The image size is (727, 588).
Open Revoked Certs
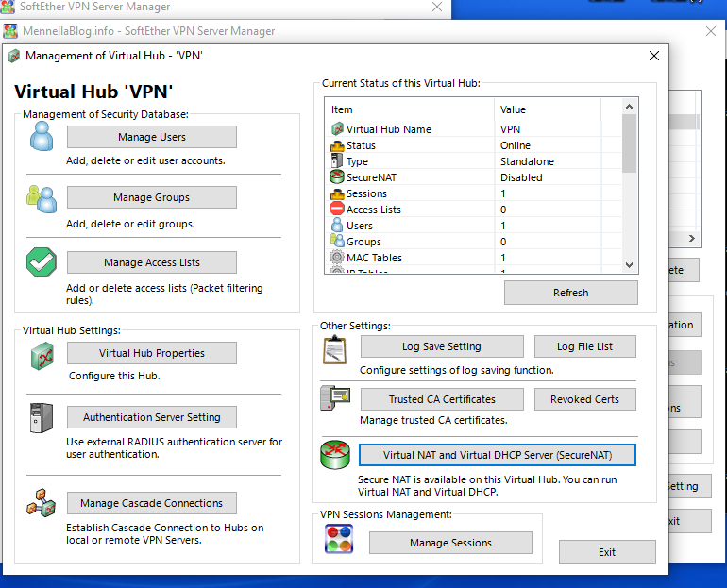pos(584,399)
